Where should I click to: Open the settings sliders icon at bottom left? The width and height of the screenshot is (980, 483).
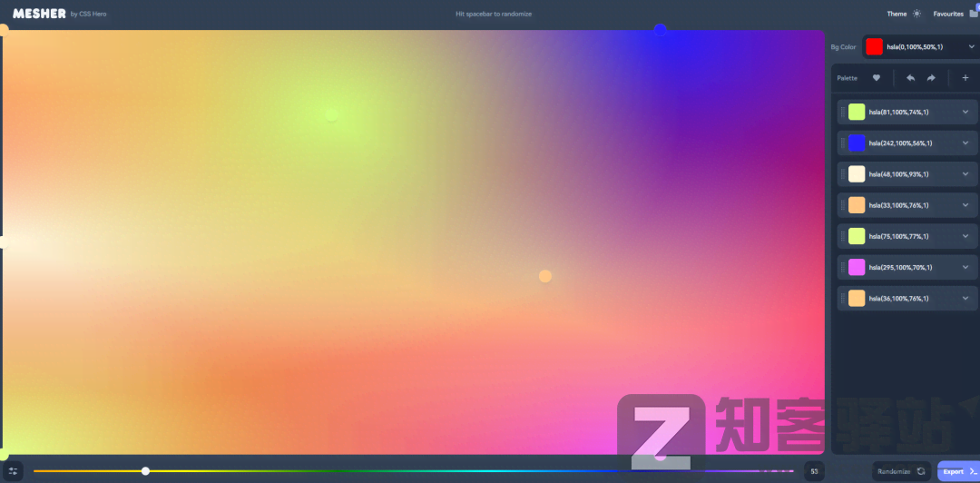14,471
